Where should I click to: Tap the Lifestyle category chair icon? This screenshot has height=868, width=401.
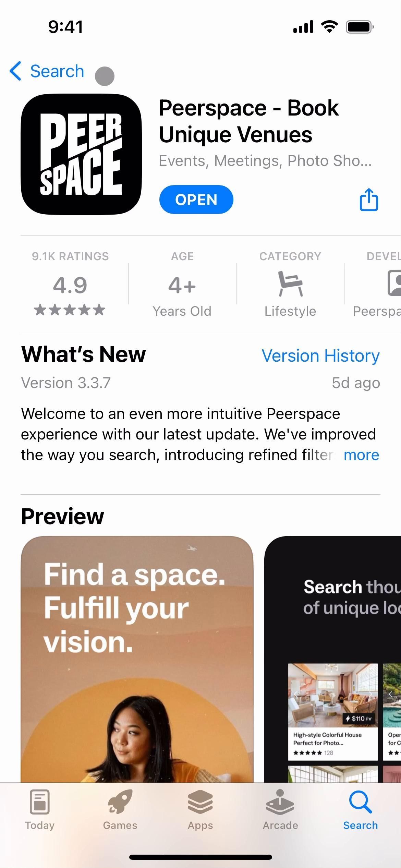[x=290, y=283]
